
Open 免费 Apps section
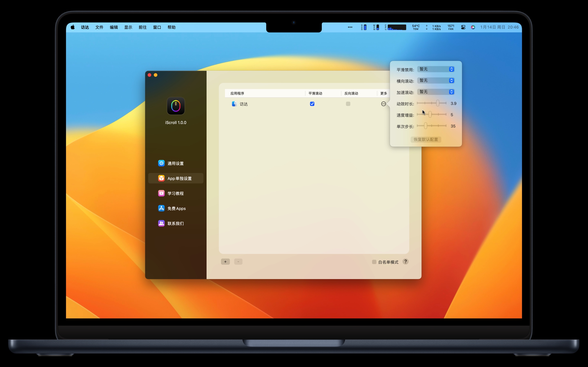coord(176,209)
